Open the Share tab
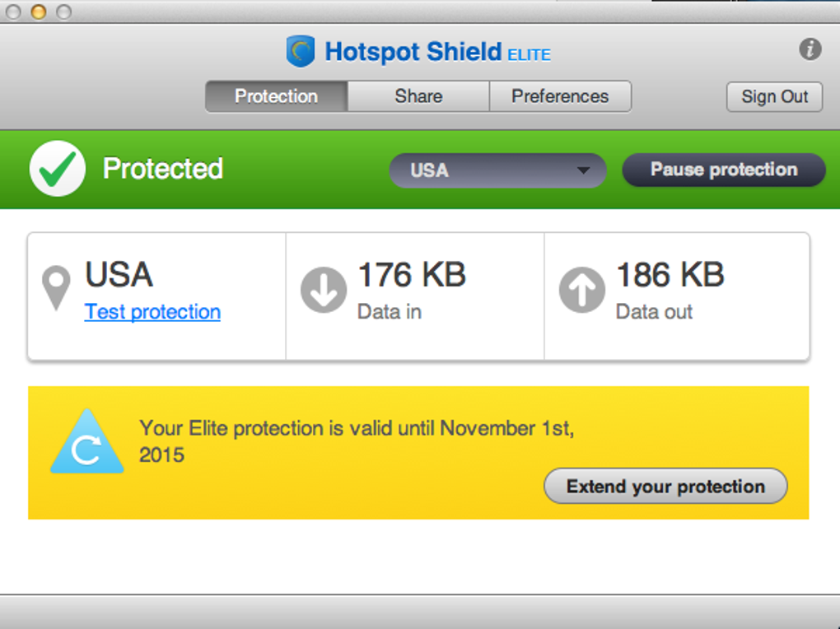The height and width of the screenshot is (629, 840). (418, 96)
